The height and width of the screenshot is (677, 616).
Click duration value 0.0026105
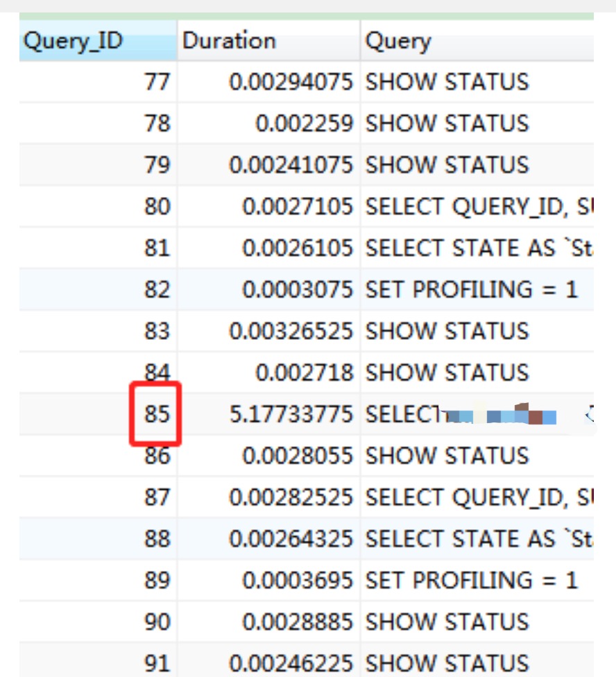pos(298,248)
